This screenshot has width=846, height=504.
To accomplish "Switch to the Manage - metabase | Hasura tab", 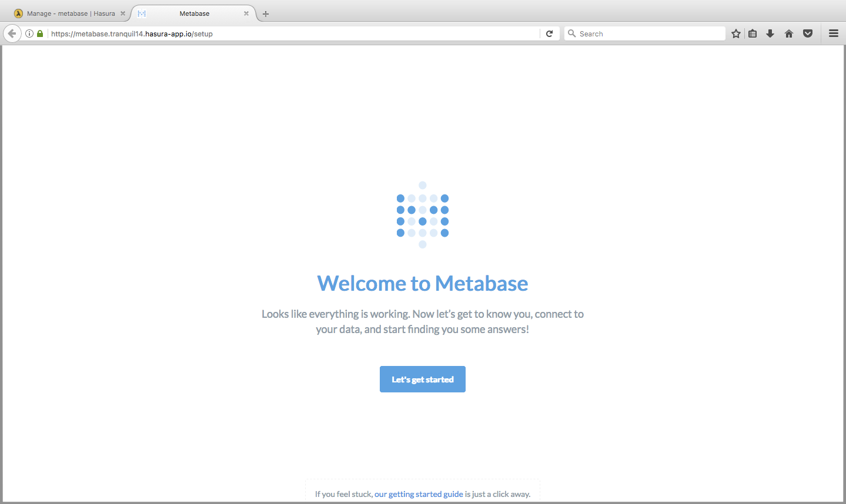I will click(x=71, y=14).
